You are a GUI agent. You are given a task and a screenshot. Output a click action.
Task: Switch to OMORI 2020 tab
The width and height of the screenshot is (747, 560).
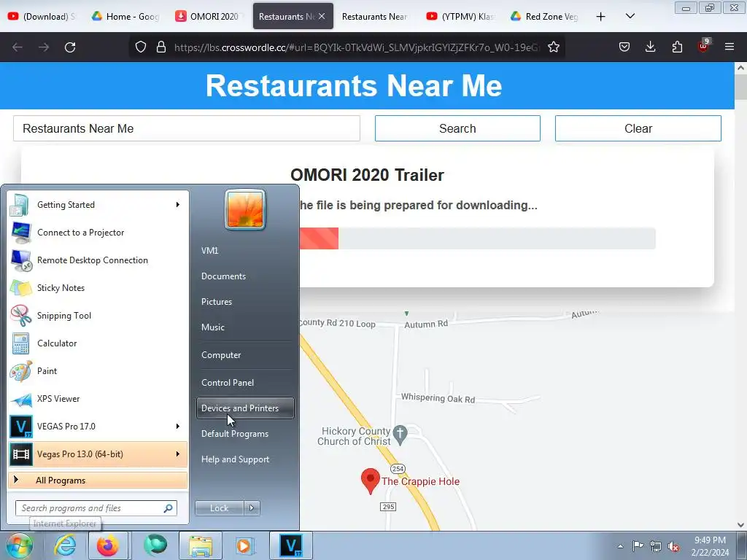point(209,17)
